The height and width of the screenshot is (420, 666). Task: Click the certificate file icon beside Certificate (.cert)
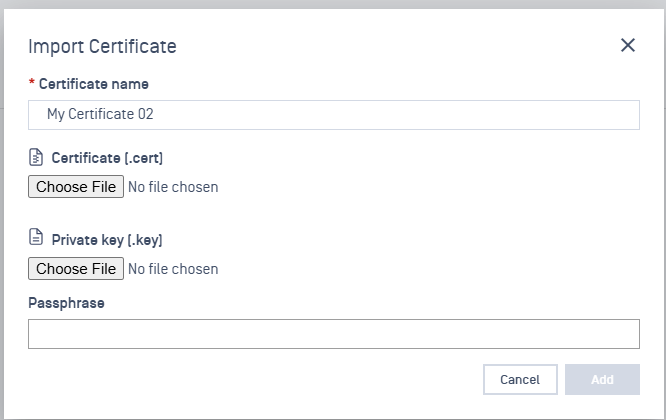click(36, 157)
